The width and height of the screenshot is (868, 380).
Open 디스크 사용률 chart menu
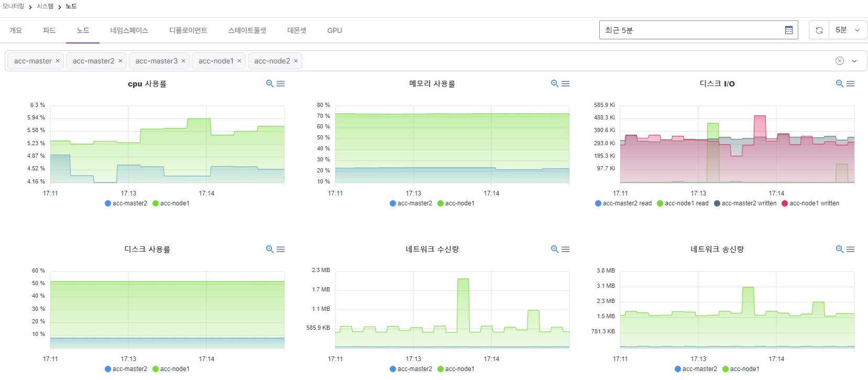pyautogui.click(x=281, y=249)
